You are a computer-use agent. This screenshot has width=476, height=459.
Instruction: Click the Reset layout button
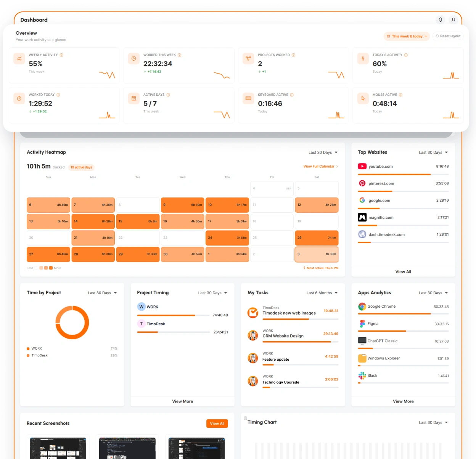[448, 36]
